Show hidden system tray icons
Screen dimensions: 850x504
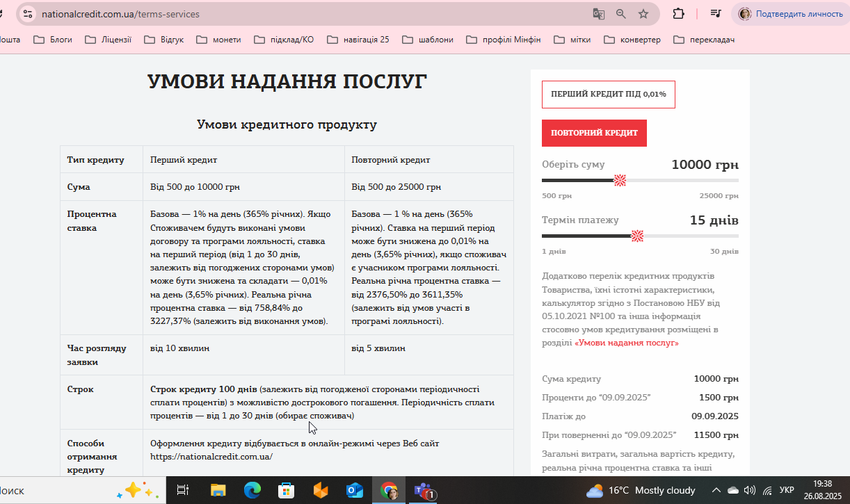(x=716, y=490)
